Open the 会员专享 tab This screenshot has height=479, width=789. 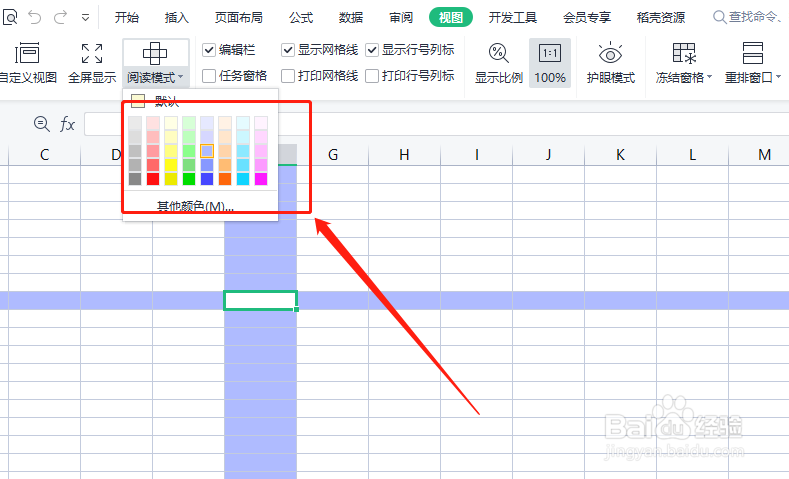coord(587,18)
